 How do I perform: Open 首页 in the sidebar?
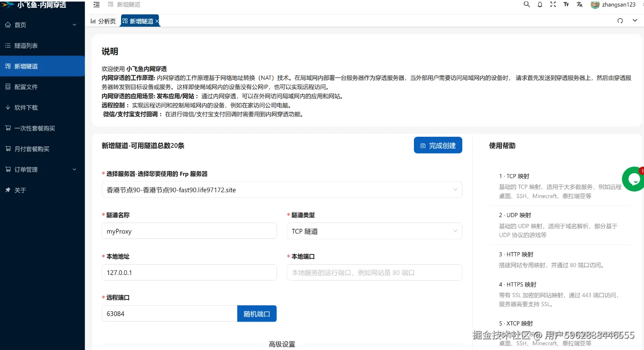42,25
